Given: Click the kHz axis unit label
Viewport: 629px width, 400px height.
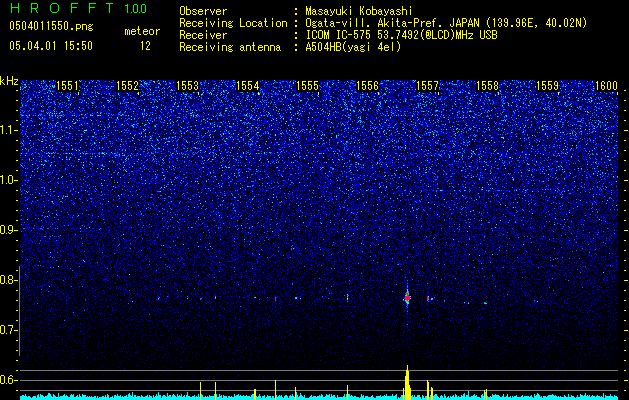Looking at the screenshot, I should (9, 81).
